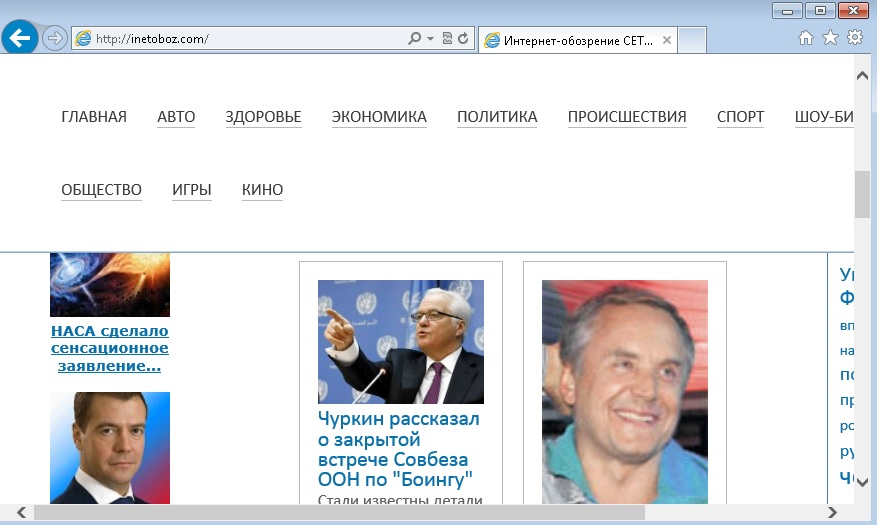Open the ЗДОРОВЬЕ section
Image resolution: width=877 pixels, height=525 pixels.
[x=263, y=117]
